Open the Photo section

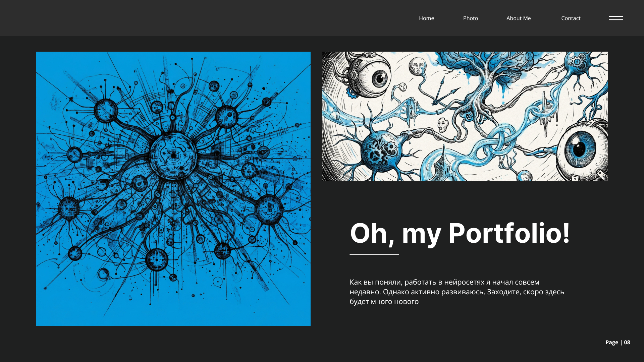[470, 18]
